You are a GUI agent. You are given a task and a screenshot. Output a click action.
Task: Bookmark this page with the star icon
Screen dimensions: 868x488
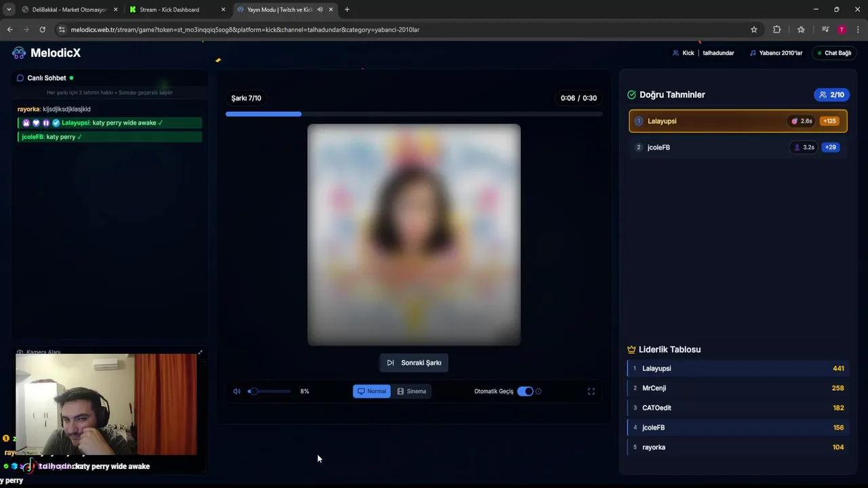(753, 30)
